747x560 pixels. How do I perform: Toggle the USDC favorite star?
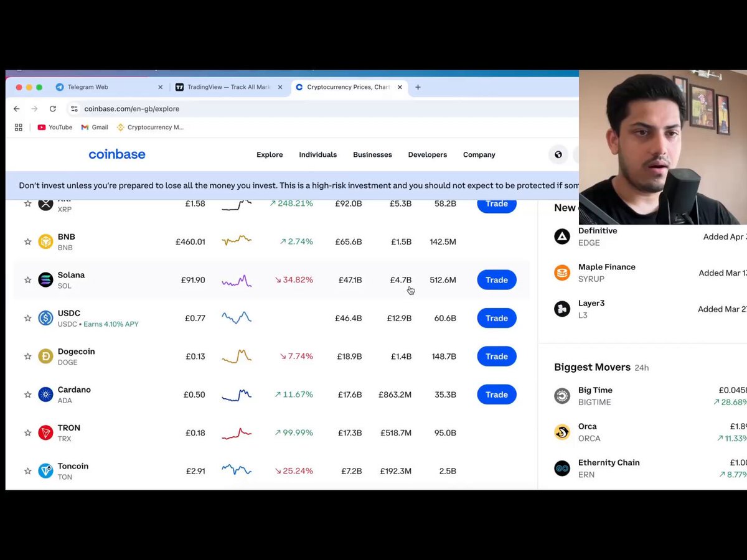(27, 319)
